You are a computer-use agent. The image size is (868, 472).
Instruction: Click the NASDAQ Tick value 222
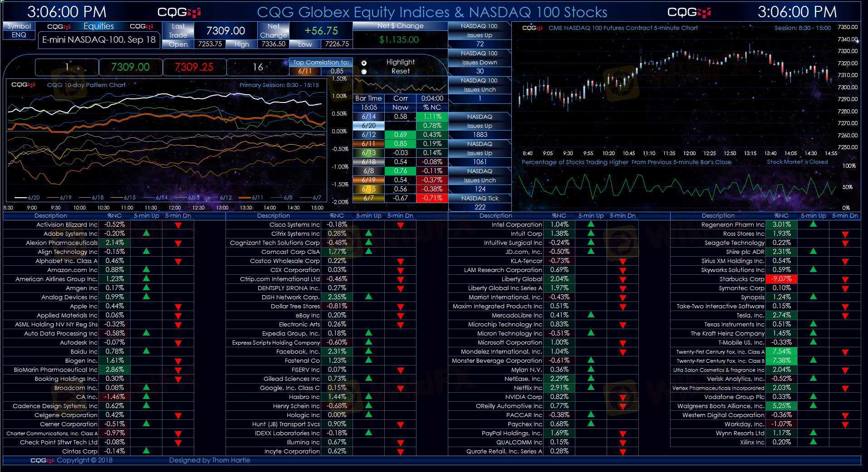480,207
